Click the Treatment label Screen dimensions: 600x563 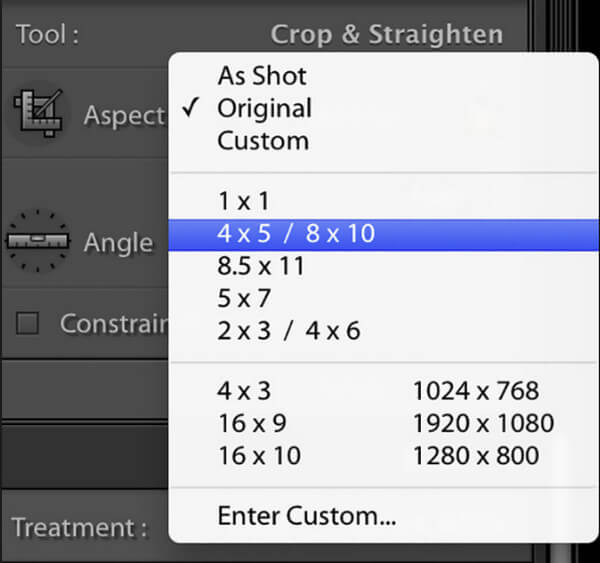80,527
